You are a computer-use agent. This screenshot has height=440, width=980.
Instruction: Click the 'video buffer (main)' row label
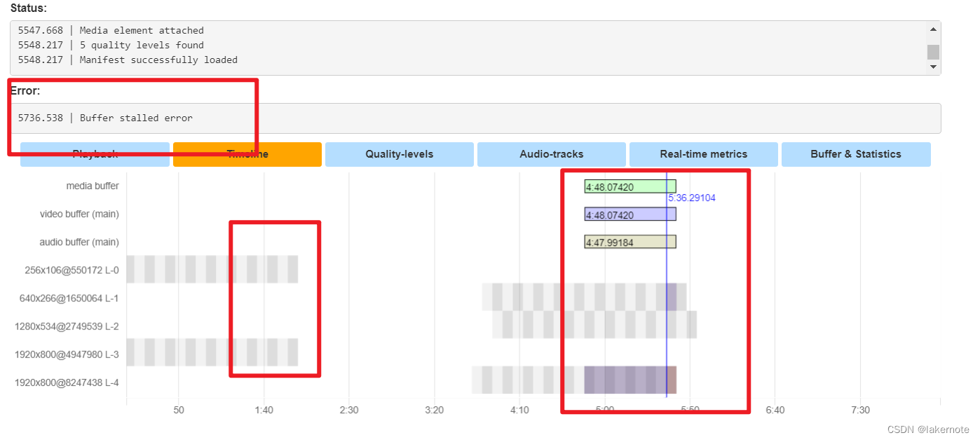coord(79,214)
